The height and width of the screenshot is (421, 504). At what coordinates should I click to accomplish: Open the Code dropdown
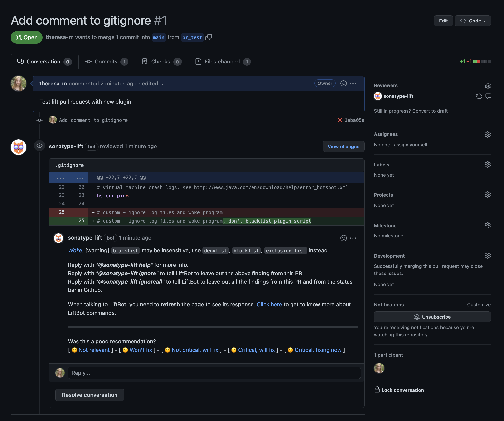pyautogui.click(x=472, y=21)
